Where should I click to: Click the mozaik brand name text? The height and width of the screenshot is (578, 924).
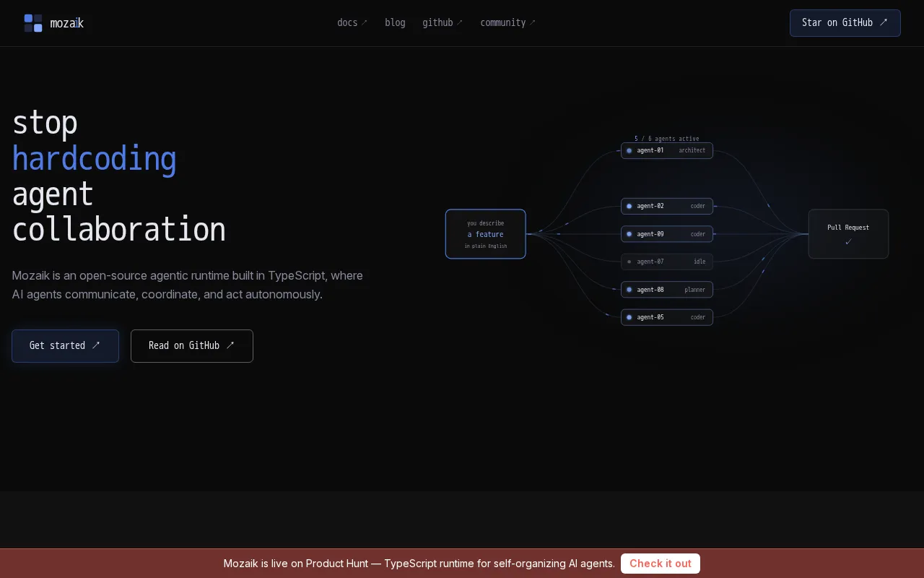click(x=67, y=23)
